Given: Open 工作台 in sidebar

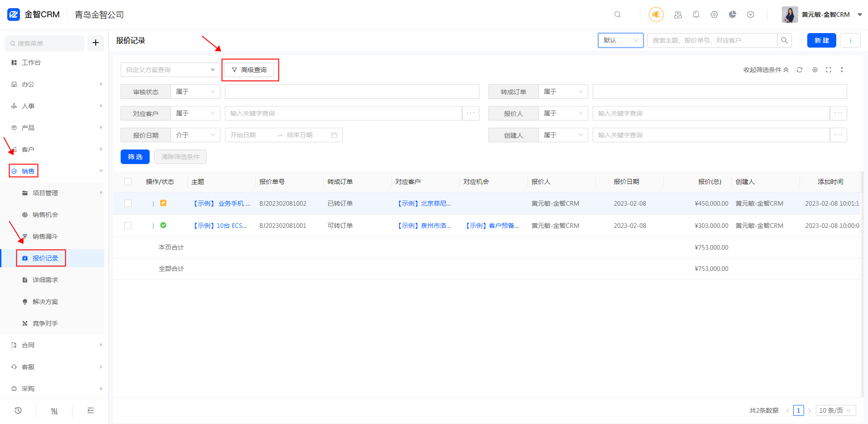Looking at the screenshot, I should [31, 63].
